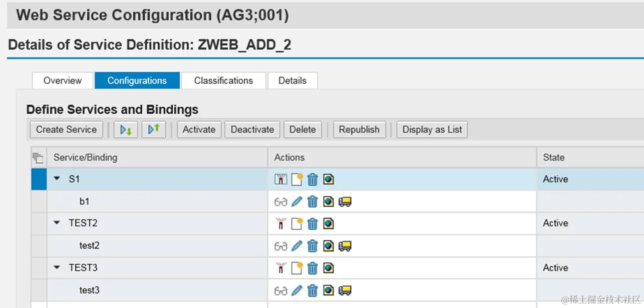The width and height of the screenshot is (644, 308).
Task: Click the Republish button
Action: [x=359, y=129]
